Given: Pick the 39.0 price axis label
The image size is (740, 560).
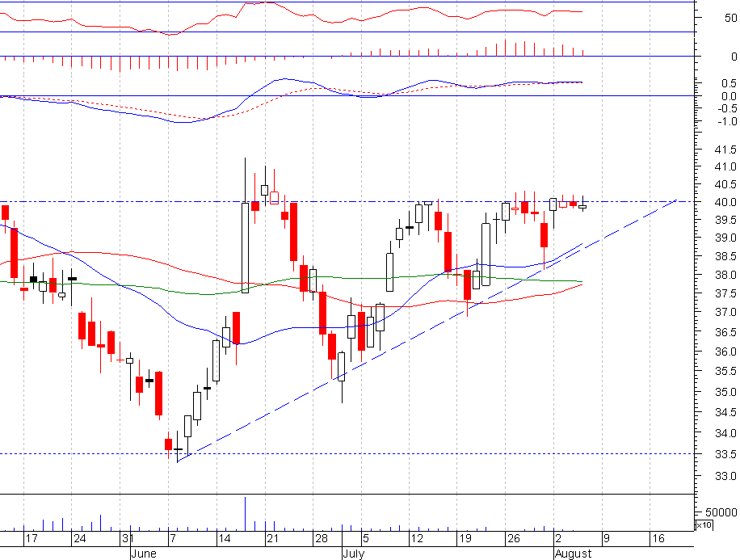Looking at the screenshot, I should coord(725,238).
